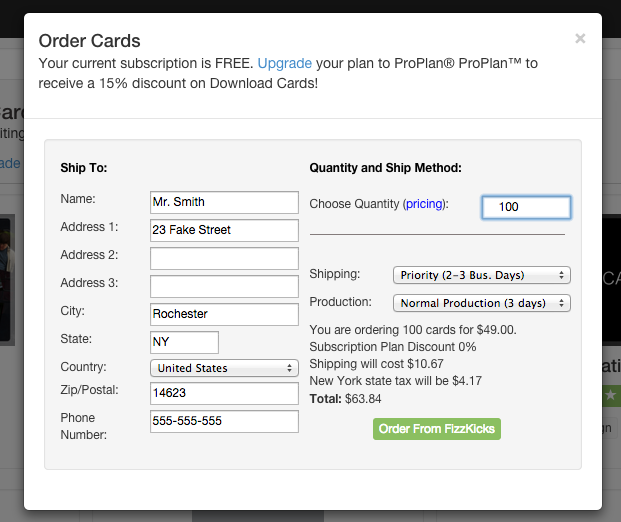Click the State field showing NY
This screenshot has width=621, height=522.
(x=184, y=342)
